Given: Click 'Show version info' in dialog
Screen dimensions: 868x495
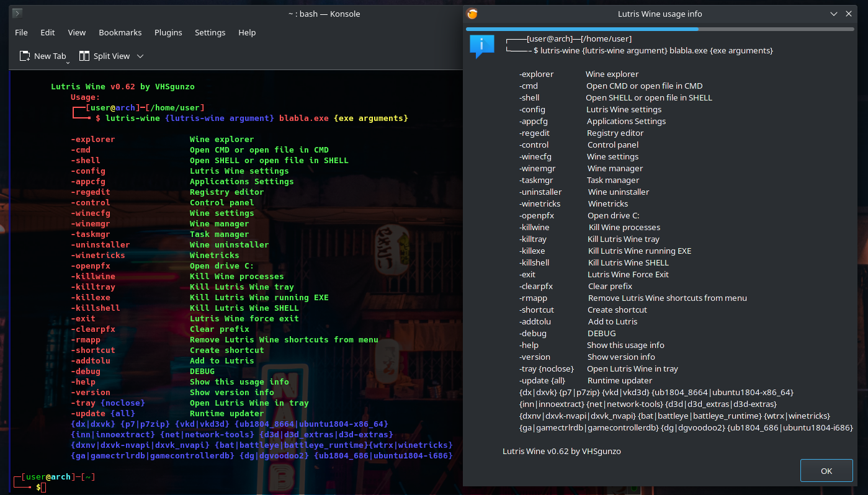Looking at the screenshot, I should pos(621,357).
